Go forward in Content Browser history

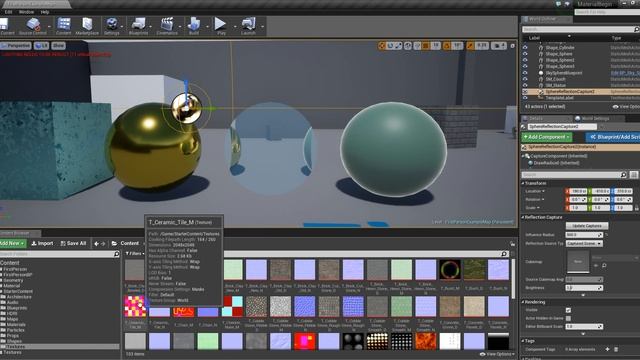(103, 244)
